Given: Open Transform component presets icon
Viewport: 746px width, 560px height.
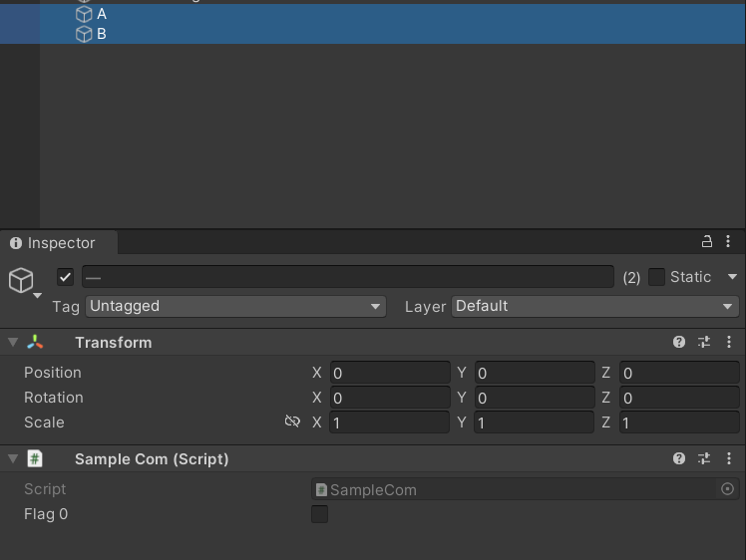Looking at the screenshot, I should (704, 342).
